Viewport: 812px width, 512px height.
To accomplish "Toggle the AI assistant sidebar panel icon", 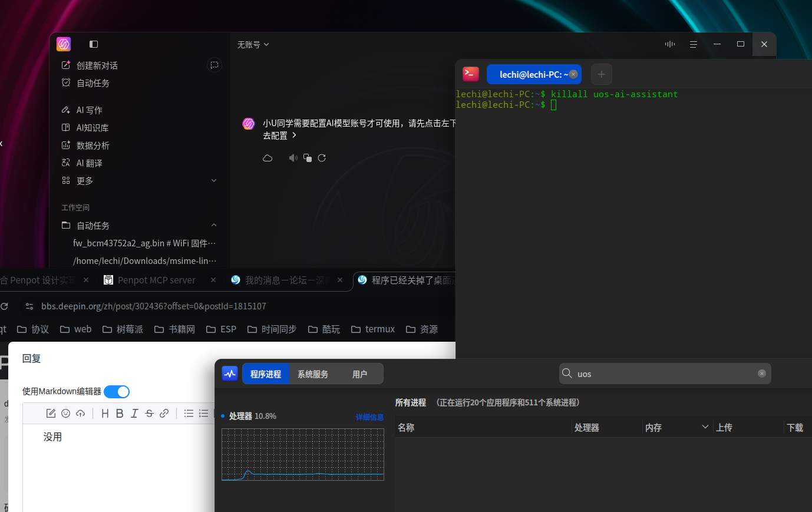I will pyautogui.click(x=94, y=44).
